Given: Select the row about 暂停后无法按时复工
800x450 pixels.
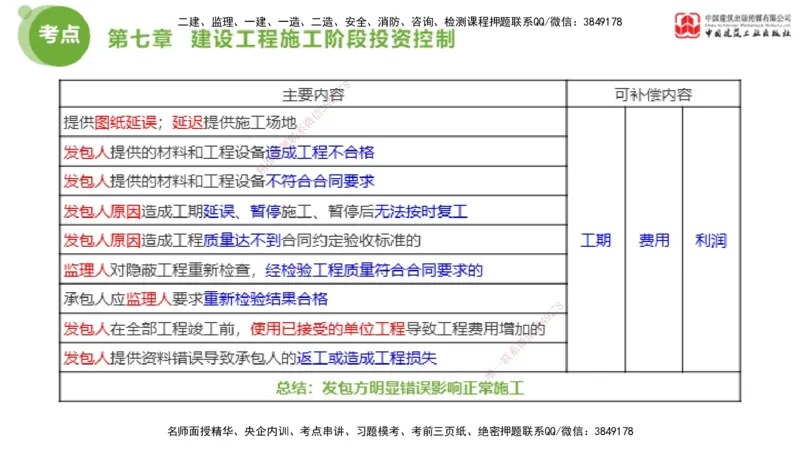Looking at the screenshot, I should (x=313, y=211).
